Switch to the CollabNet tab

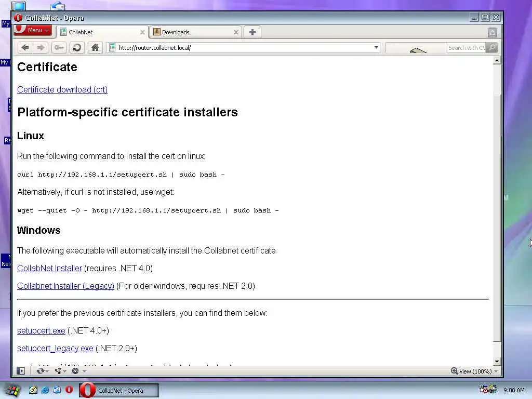pos(102,32)
